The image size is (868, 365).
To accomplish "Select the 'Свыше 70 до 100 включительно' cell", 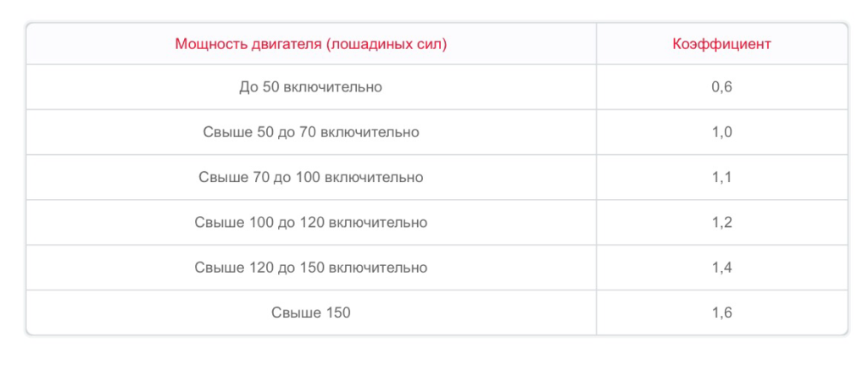I will pyautogui.click(x=310, y=177).
